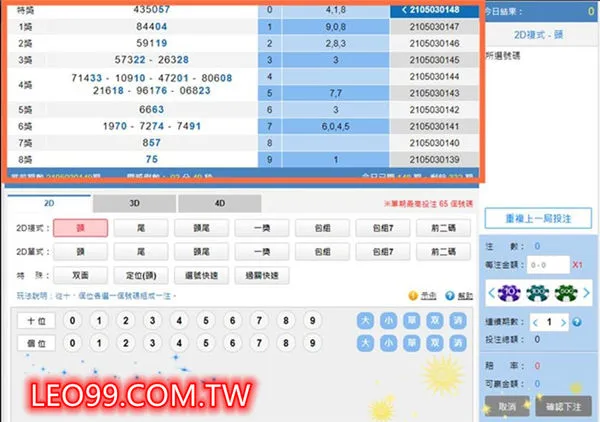600x422 pixels.
Task: Choose 前二碼 in the 2D複式 row
Action: 443,228
